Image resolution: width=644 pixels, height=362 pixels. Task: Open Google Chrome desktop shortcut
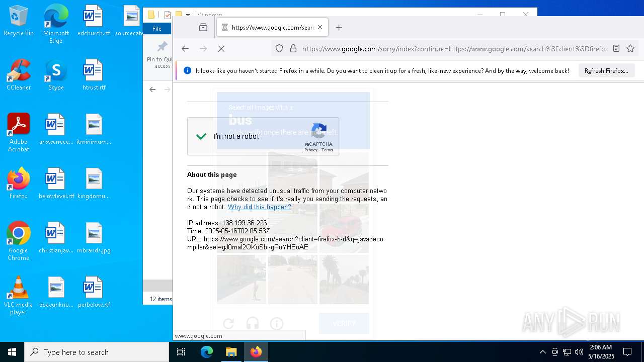click(x=19, y=241)
